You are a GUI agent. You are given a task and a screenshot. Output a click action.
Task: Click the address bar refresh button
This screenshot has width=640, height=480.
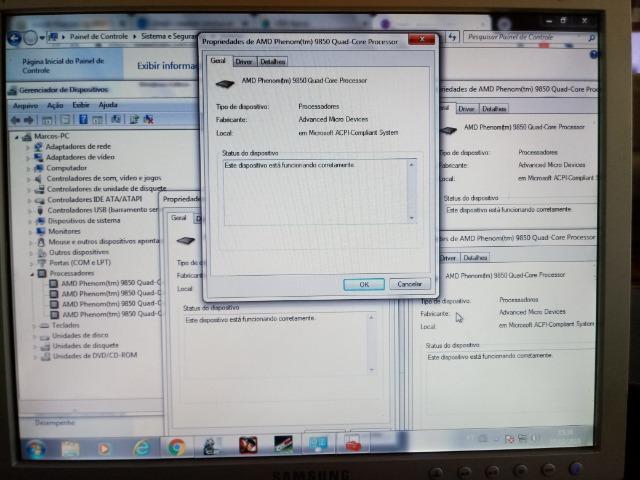point(452,36)
